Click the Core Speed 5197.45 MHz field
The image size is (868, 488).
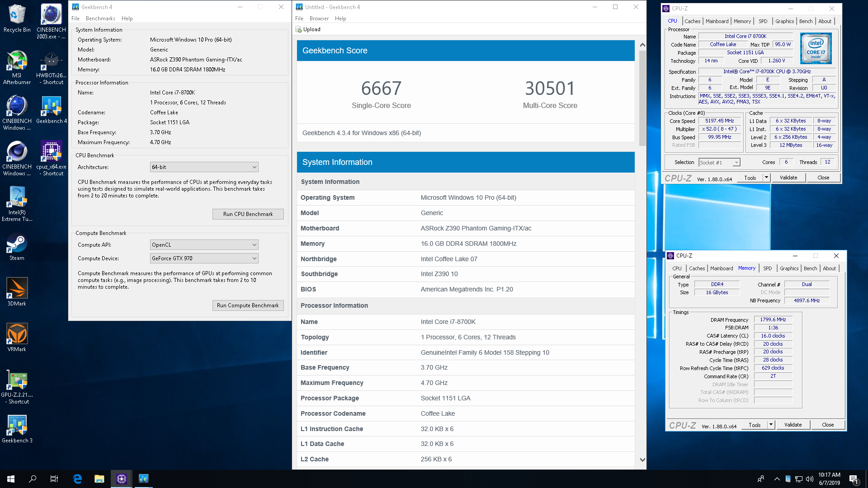pyautogui.click(x=719, y=121)
